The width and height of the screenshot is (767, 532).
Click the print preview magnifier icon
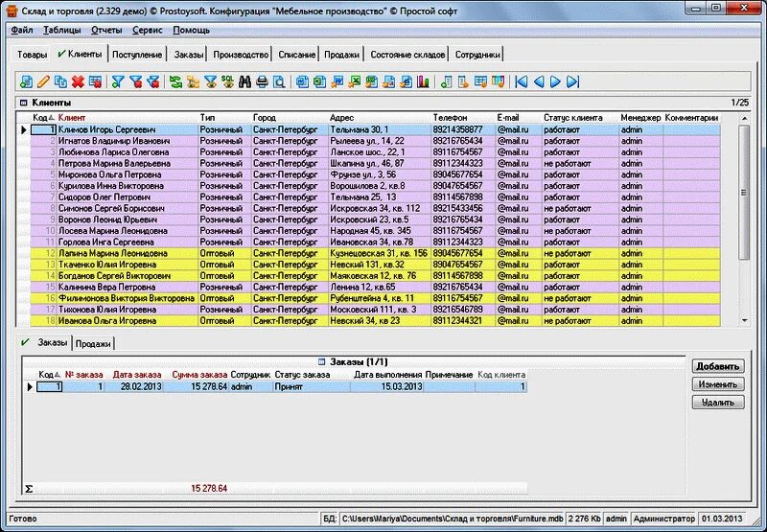(279, 81)
